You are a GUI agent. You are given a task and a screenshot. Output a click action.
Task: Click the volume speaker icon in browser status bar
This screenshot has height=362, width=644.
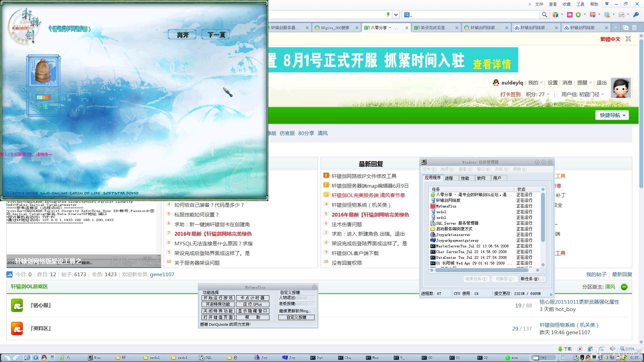coord(612,349)
